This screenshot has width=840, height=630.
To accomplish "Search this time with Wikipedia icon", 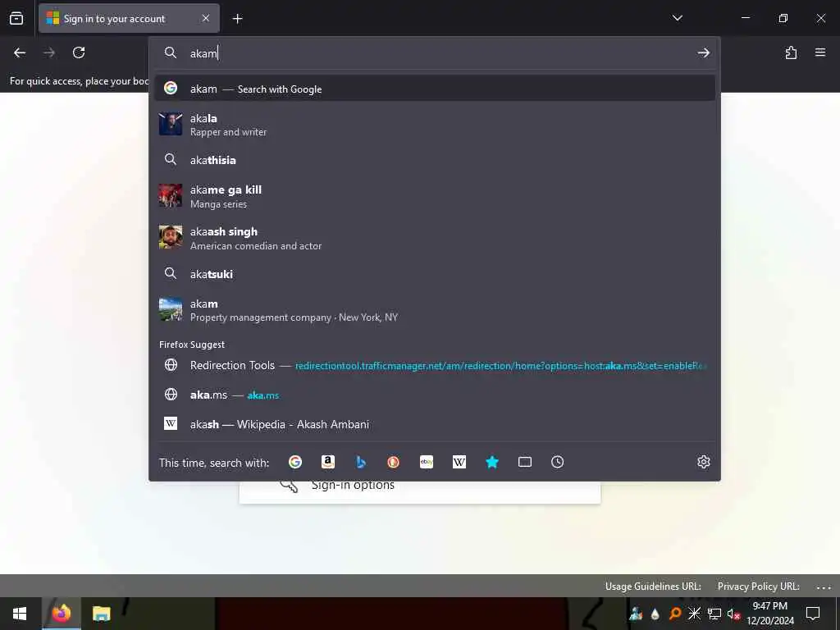I will (x=459, y=462).
